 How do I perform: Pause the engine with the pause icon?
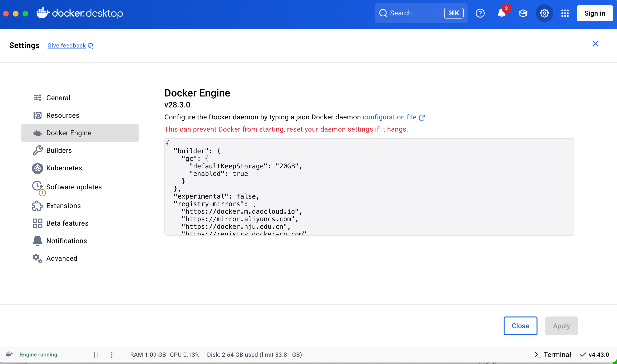point(96,355)
